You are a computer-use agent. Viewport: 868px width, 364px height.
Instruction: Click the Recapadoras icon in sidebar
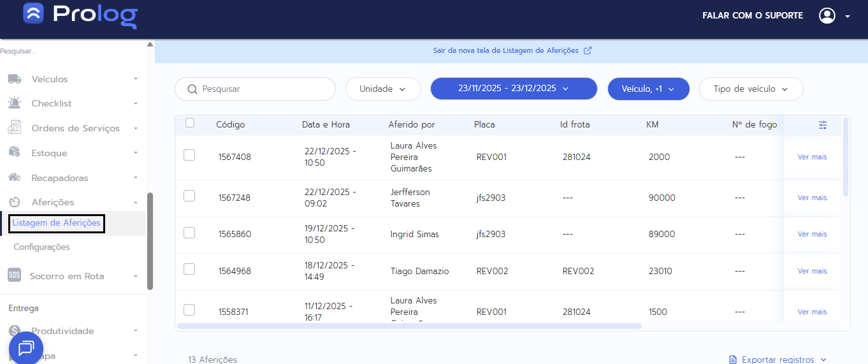pos(15,178)
